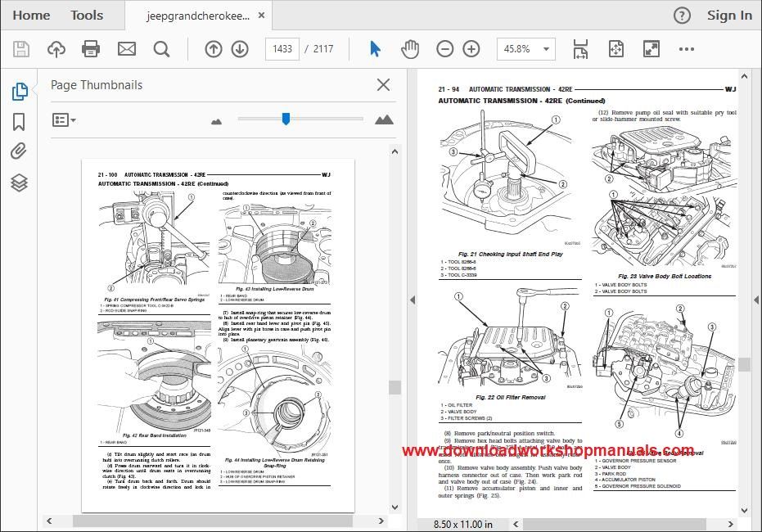Open the Layers panel icon
Viewport: 762px width, 532px height.
coord(20,183)
